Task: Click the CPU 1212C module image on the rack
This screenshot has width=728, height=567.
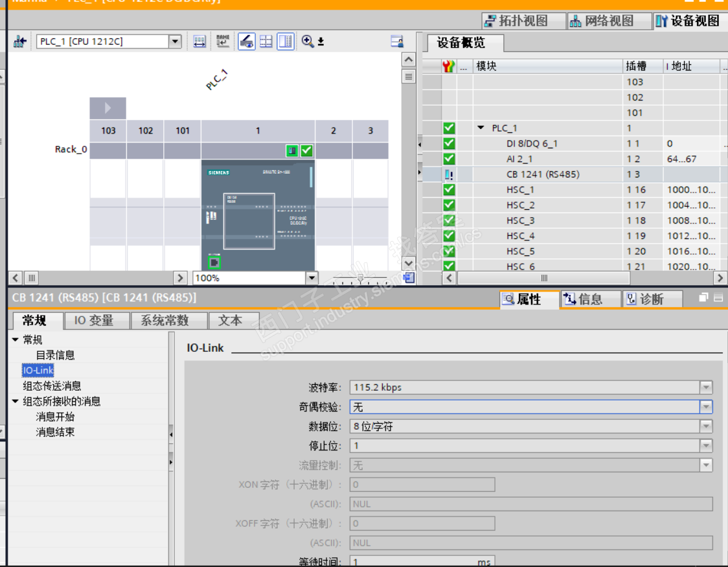Action: pyautogui.click(x=258, y=215)
